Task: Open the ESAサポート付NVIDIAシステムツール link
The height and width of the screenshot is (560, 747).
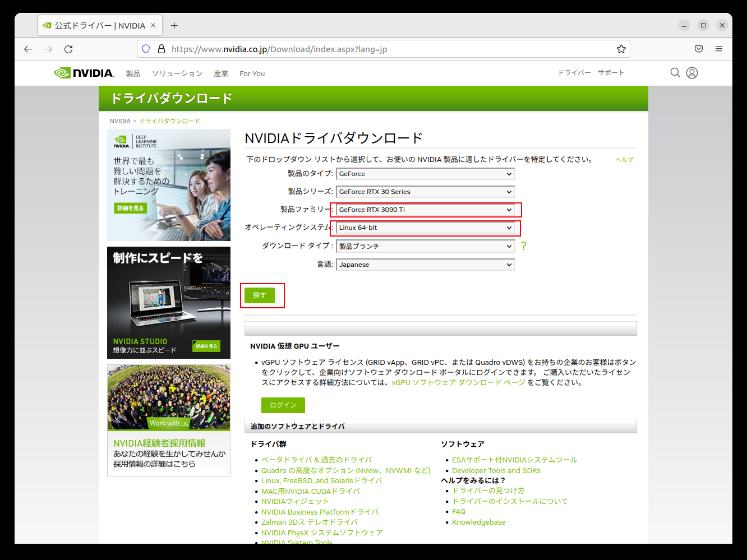Action: coord(514,460)
